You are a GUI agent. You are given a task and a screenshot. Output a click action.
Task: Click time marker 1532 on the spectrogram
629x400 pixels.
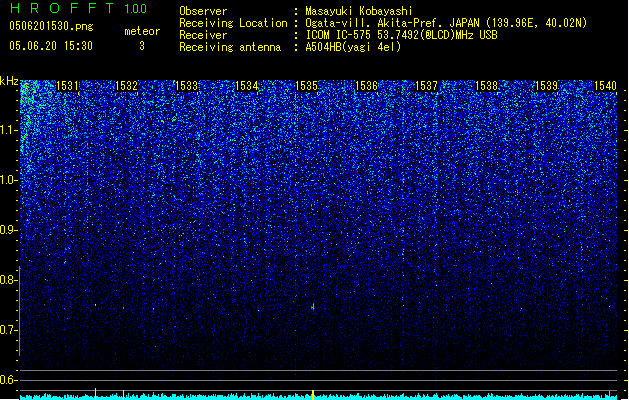[126, 86]
